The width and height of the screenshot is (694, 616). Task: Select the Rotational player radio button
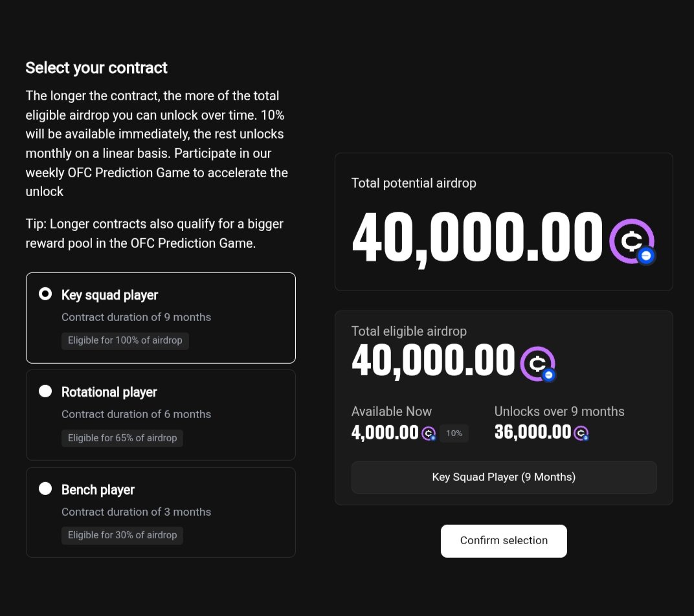point(45,391)
